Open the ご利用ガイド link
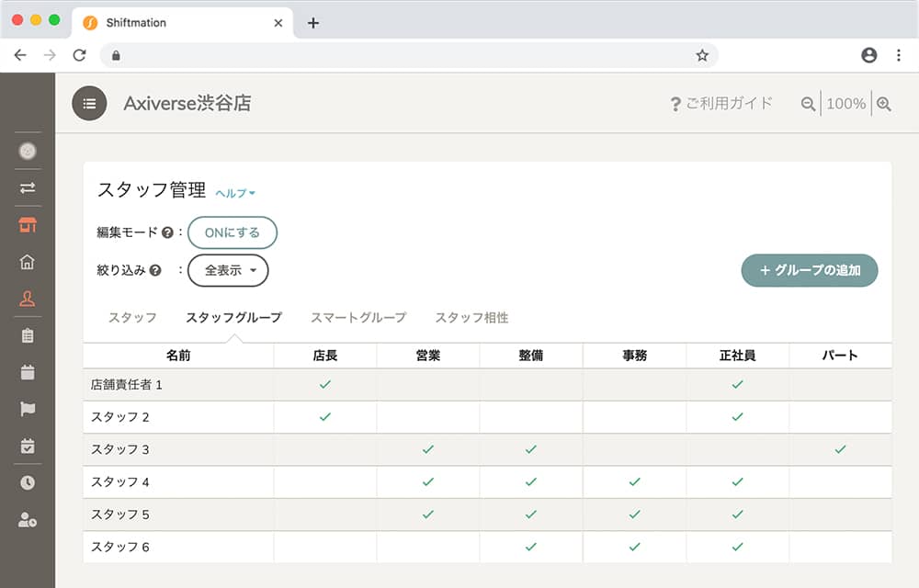 [721, 104]
